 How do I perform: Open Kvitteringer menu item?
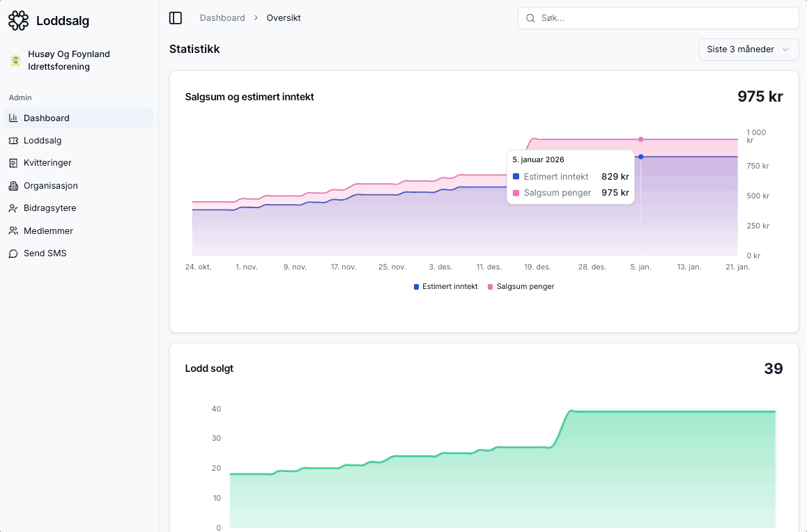point(47,163)
